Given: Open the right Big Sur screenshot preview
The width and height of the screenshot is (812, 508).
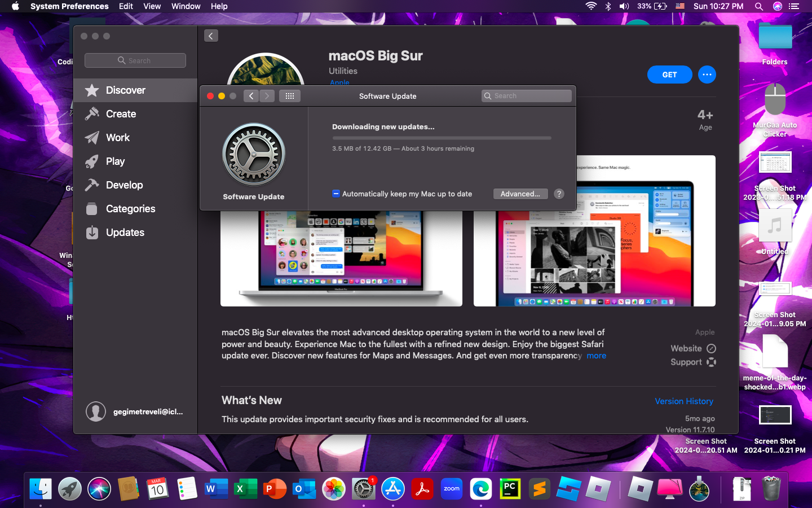Looking at the screenshot, I should [594, 231].
